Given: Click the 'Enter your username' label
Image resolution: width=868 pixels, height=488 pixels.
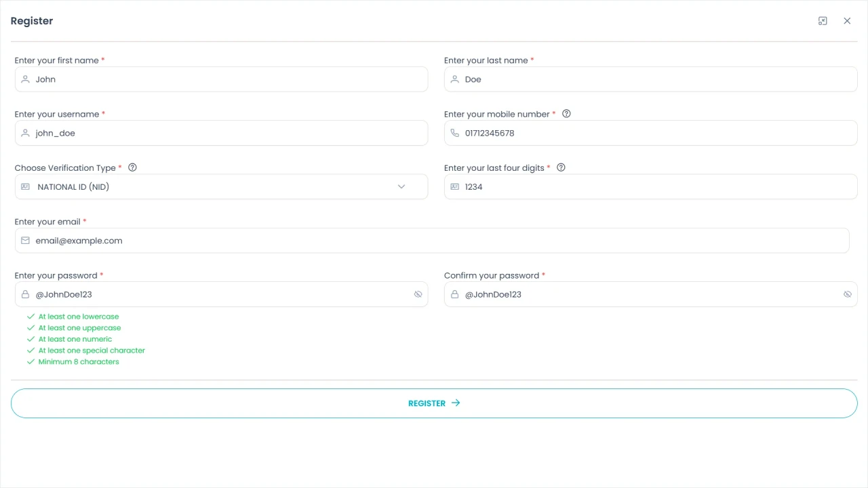Looking at the screenshot, I should point(57,114).
